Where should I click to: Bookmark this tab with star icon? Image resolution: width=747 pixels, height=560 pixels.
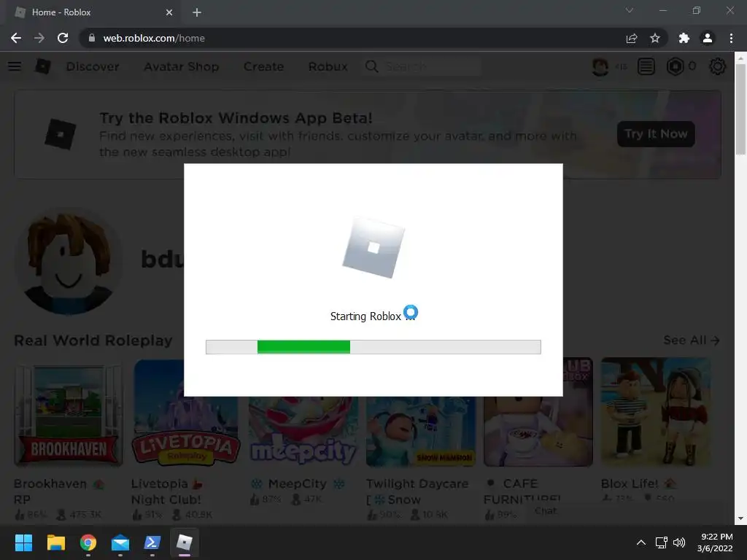pos(655,38)
